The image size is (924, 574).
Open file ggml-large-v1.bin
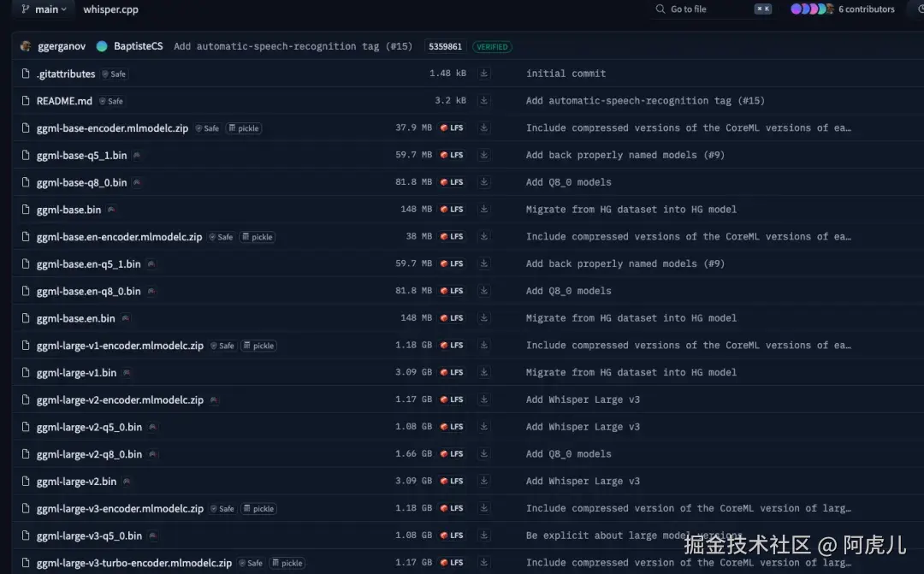tap(76, 372)
